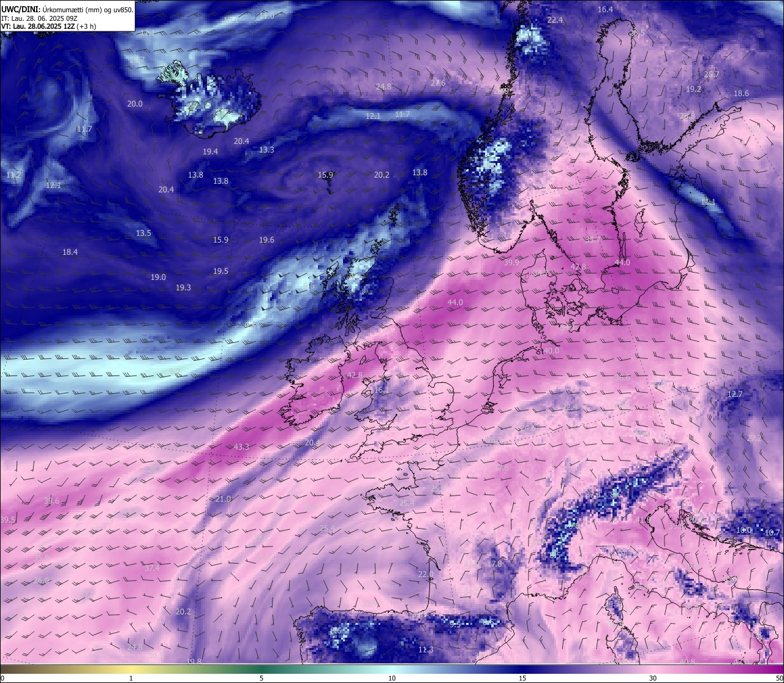The image size is (784, 683).
Task: Click the 'VT: Lau. 28.06.2025 12Z (+3 h)' line
Action: (48, 26)
